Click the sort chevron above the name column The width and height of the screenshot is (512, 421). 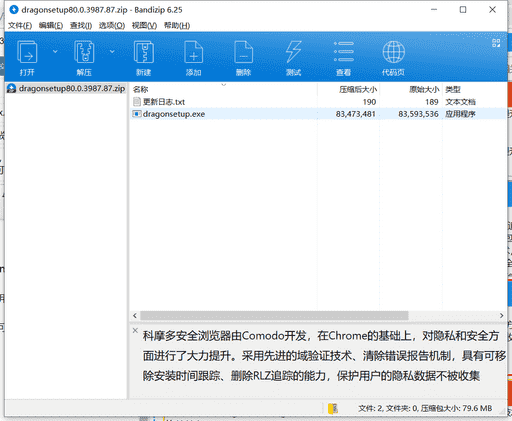pyautogui.click(x=224, y=85)
